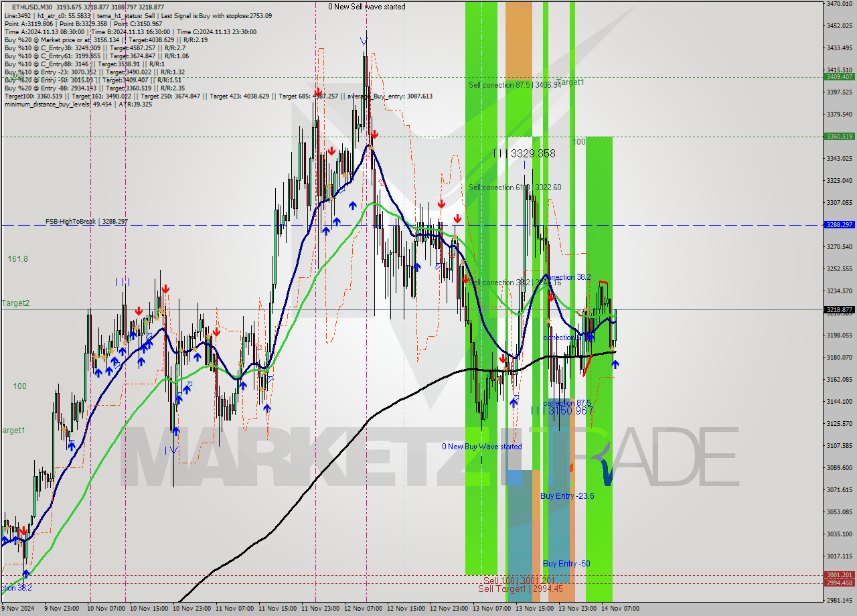Select the 3343.05 price axis value
Screen dimensions: 857x616
pyautogui.click(x=839, y=159)
